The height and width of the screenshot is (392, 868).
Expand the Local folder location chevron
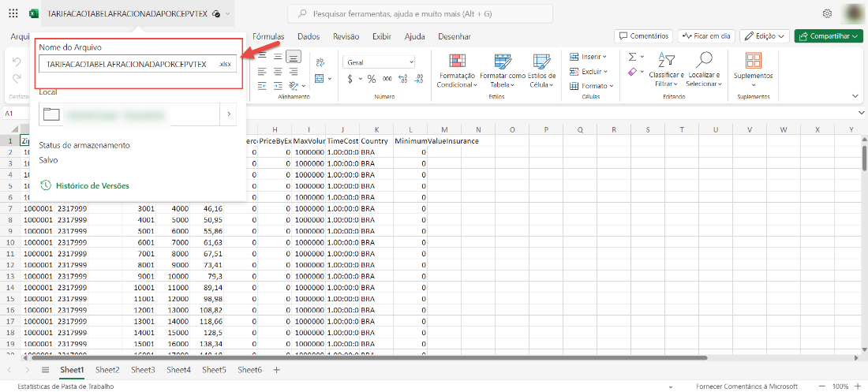click(x=228, y=114)
